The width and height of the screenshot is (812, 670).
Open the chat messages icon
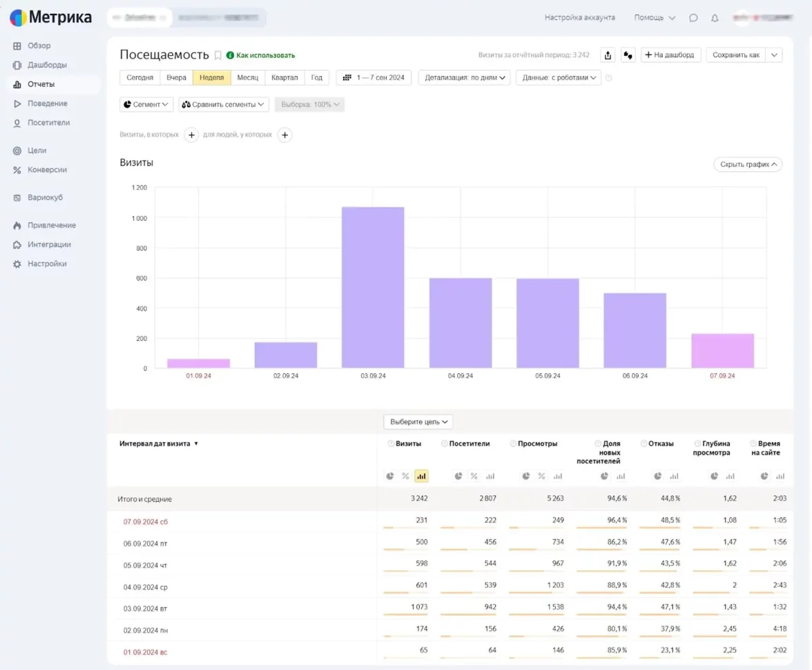[x=693, y=18]
